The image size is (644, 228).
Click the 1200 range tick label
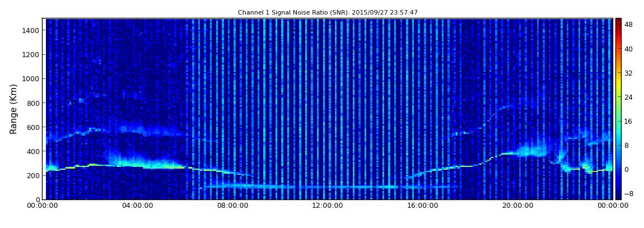[30, 55]
